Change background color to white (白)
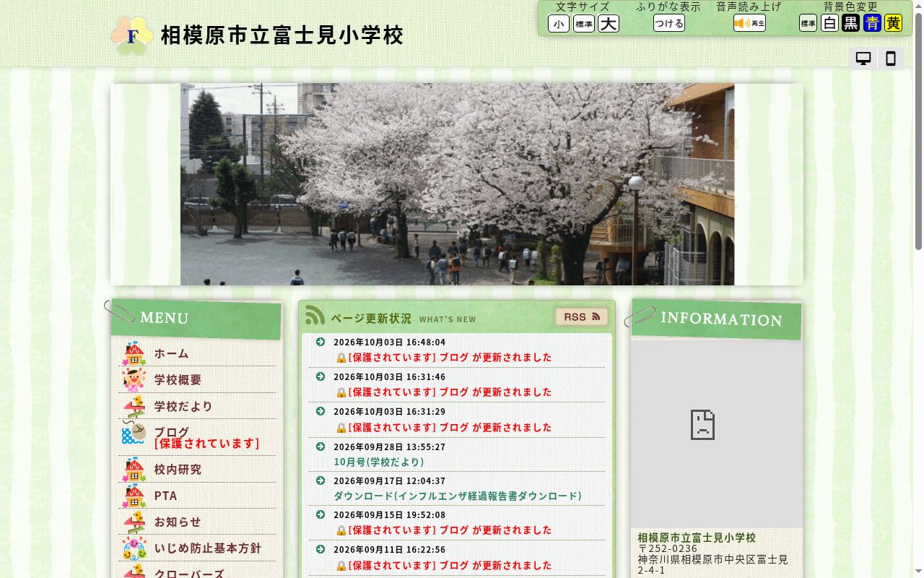 coord(829,23)
